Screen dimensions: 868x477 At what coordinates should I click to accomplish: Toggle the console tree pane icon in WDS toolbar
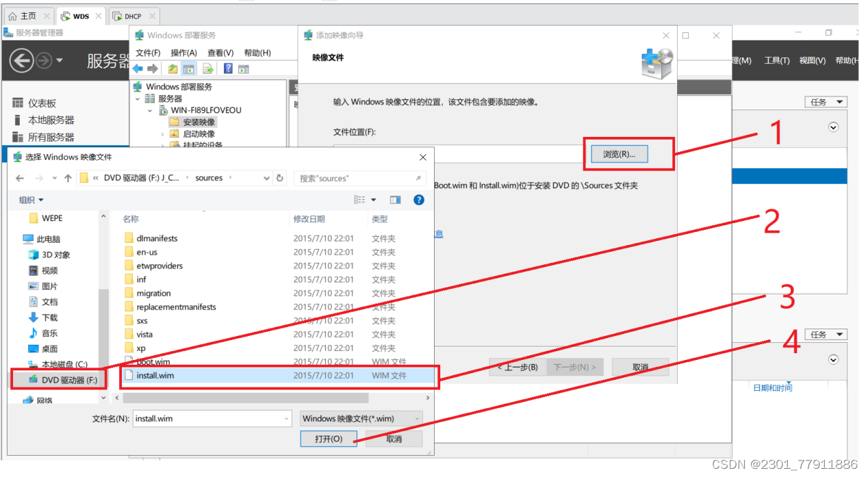pyautogui.click(x=188, y=68)
